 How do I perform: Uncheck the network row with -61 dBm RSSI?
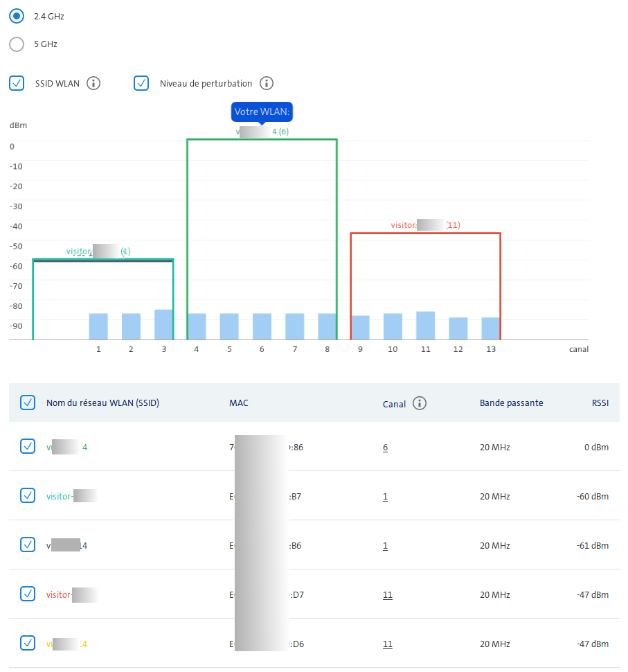(x=28, y=545)
